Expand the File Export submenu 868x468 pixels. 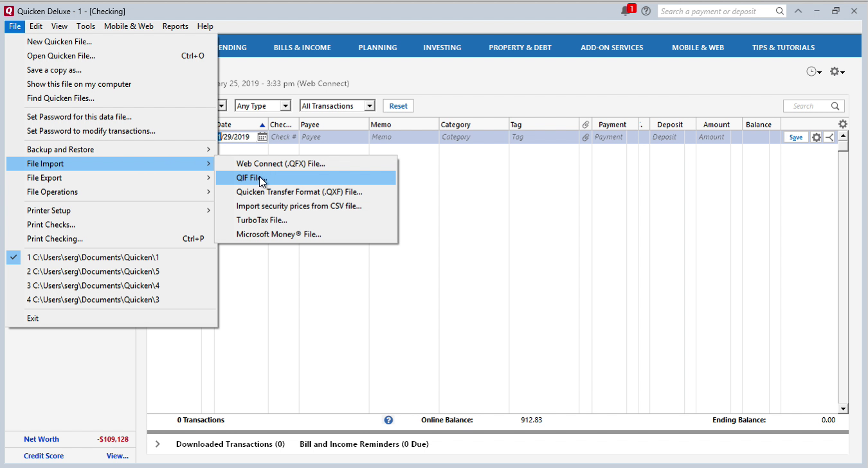(x=112, y=178)
